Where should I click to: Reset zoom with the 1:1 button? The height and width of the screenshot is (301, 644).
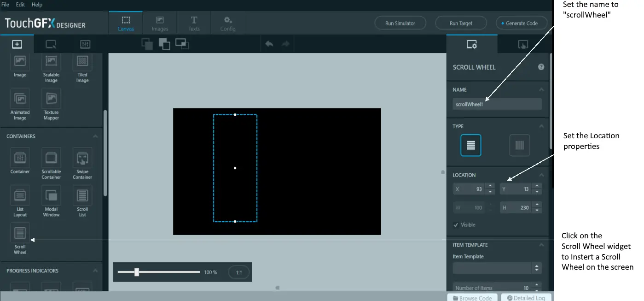(239, 272)
